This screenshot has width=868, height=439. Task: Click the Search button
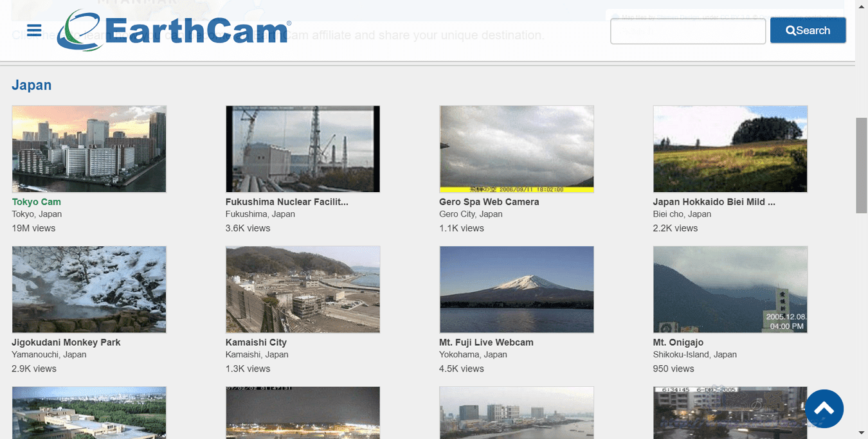[808, 30]
